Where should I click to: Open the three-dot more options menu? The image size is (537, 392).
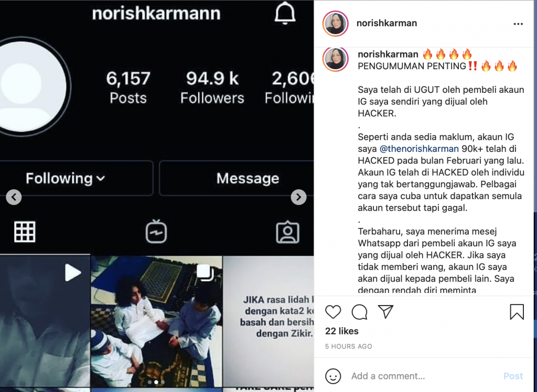pos(518,24)
